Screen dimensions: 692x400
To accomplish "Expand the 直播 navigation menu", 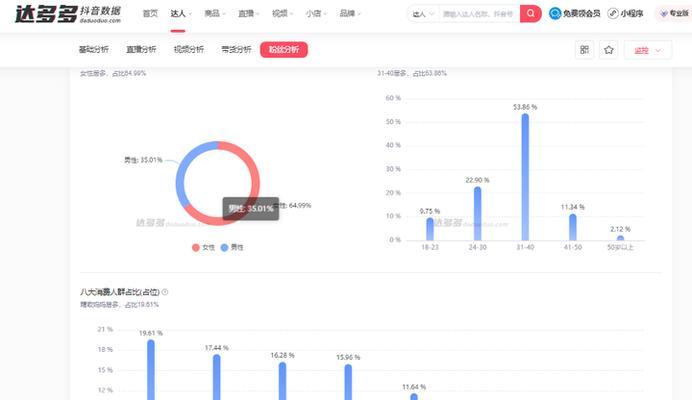I will (x=249, y=14).
